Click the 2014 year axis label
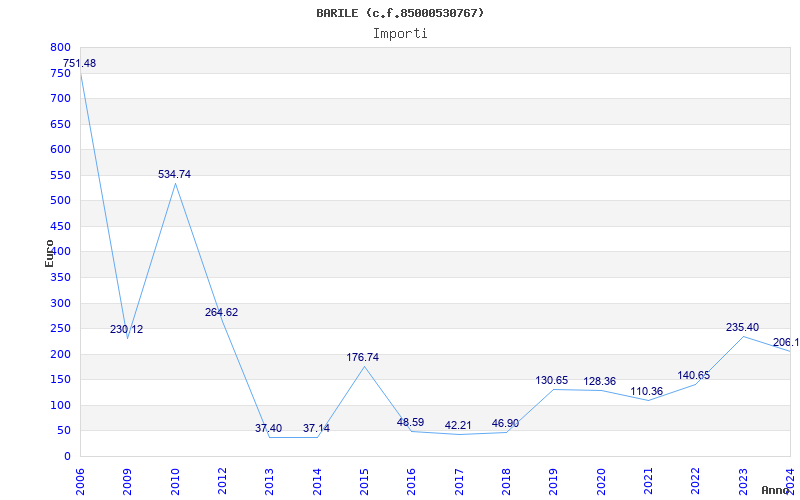Screen dimensions: 800x500 [x=317, y=482]
